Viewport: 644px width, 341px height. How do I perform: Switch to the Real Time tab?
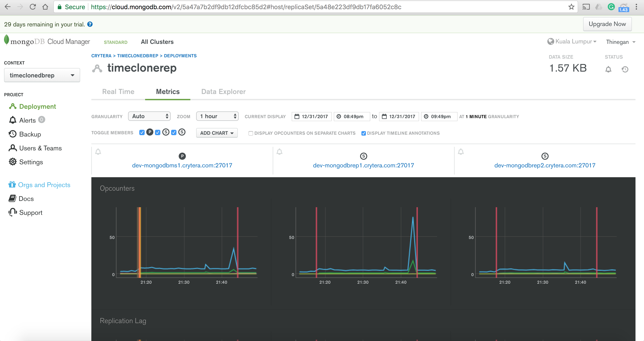(118, 92)
